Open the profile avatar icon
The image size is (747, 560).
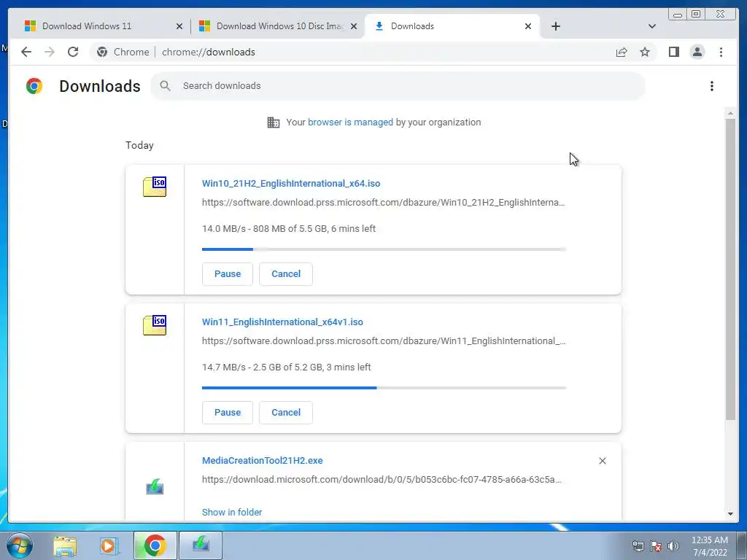[697, 52]
